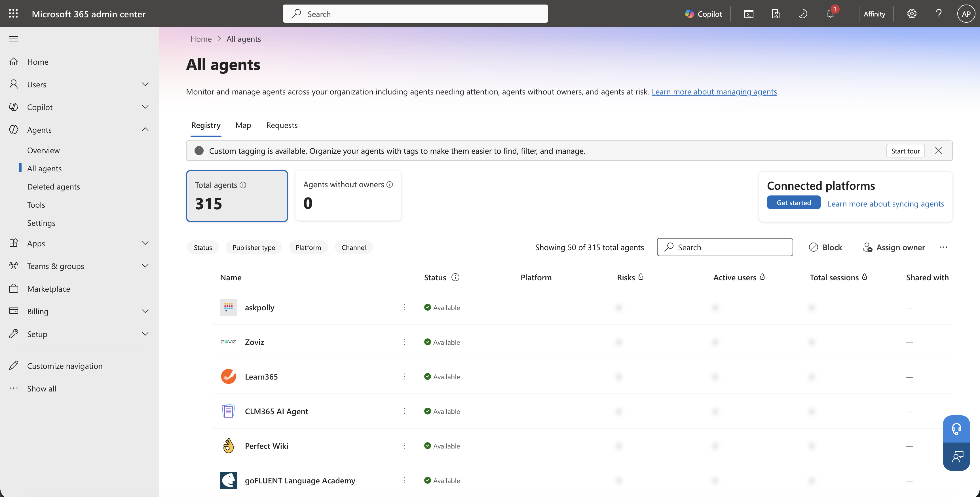Select the Agents without owners card
The height and width of the screenshot is (497, 980).
(348, 196)
